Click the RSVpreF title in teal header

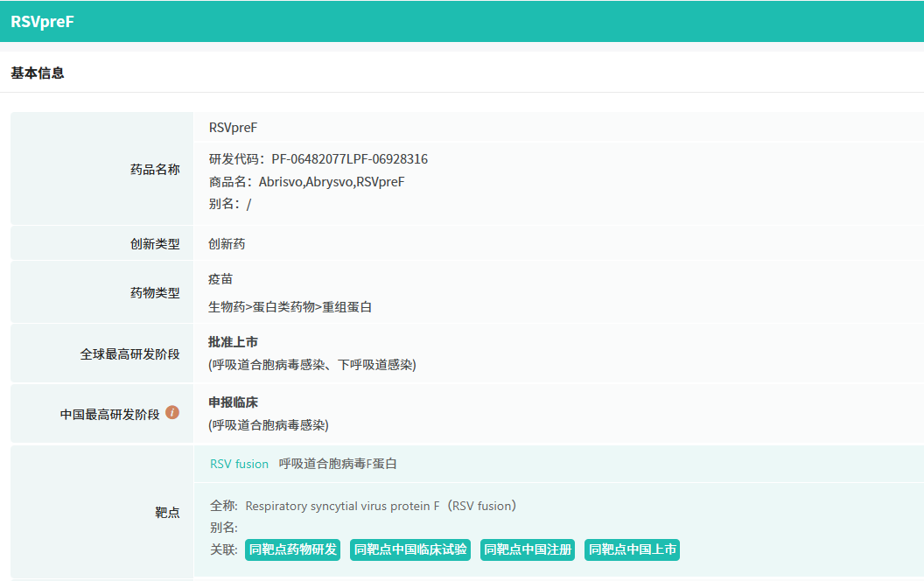point(42,22)
